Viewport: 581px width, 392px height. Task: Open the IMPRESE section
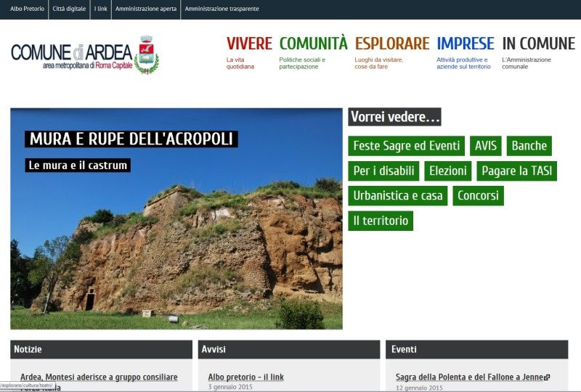point(466,44)
